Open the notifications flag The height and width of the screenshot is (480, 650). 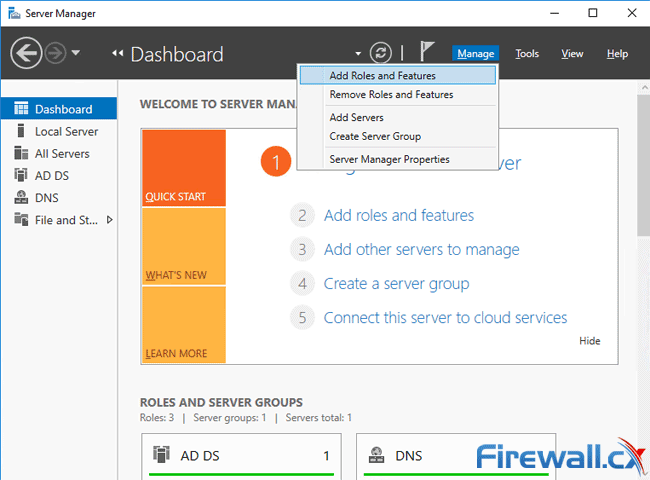coord(427,51)
